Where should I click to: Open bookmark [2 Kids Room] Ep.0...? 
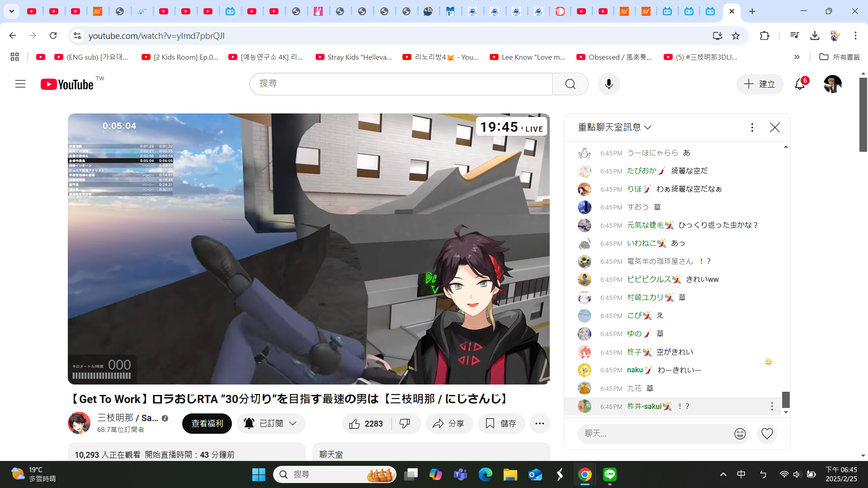click(180, 57)
